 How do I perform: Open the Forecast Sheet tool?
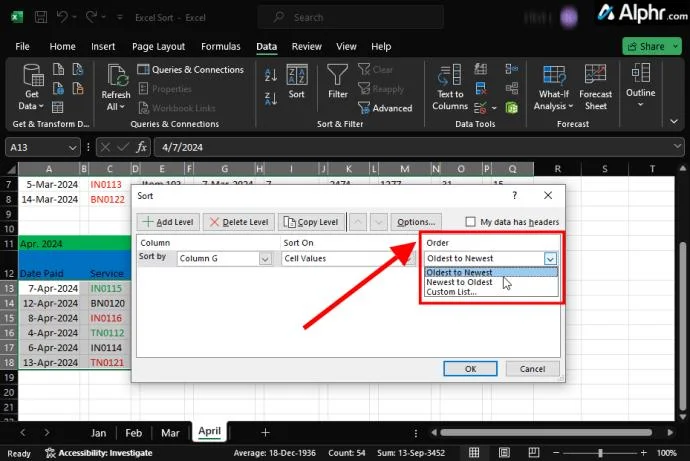[x=596, y=85]
